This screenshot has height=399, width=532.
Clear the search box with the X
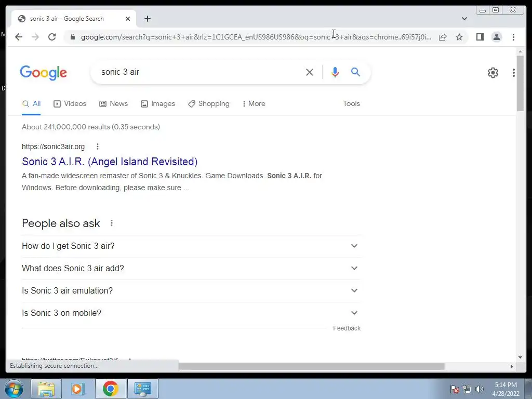pyautogui.click(x=310, y=72)
